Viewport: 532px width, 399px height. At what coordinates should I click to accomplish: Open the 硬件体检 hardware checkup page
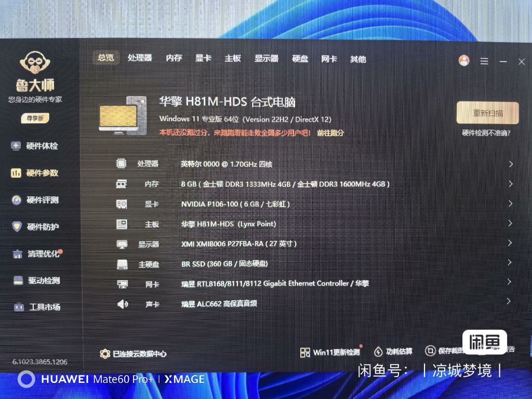[x=34, y=146]
